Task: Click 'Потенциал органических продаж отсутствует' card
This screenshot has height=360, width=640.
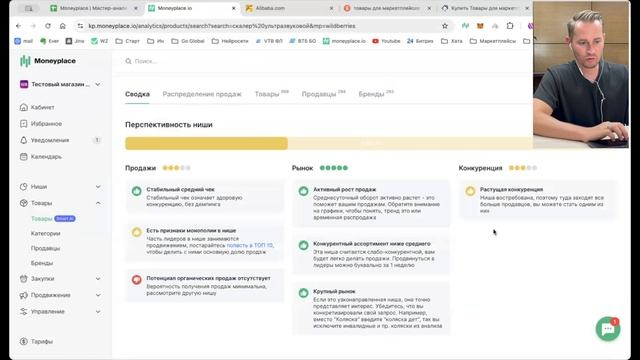Action: tap(204, 285)
